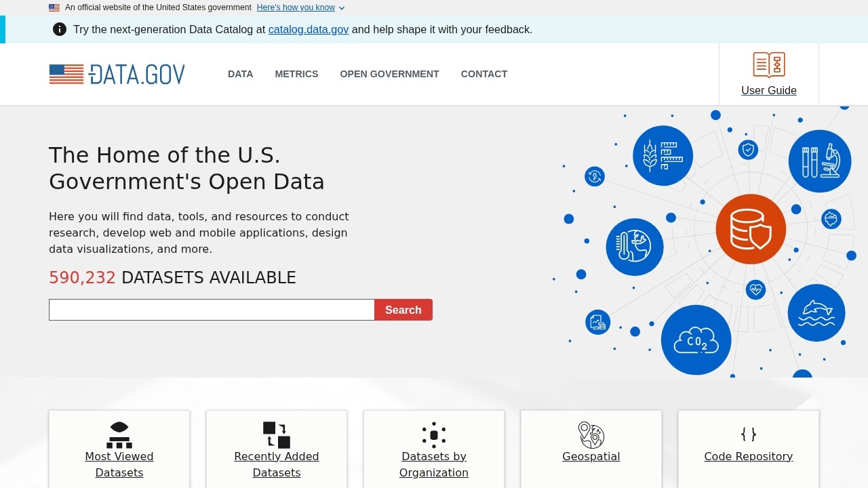The image size is (868, 488).
Task: Click the Recently Added Datasets card icon
Action: tap(277, 434)
